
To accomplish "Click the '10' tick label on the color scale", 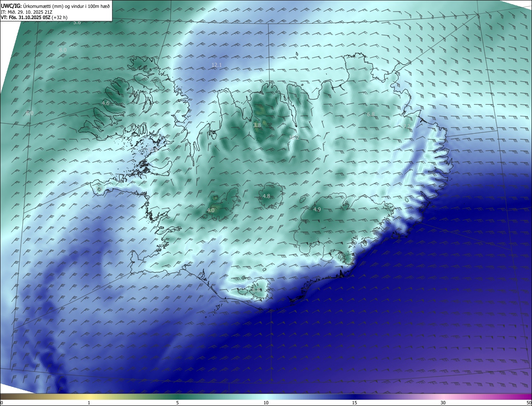I will (x=266, y=403).
